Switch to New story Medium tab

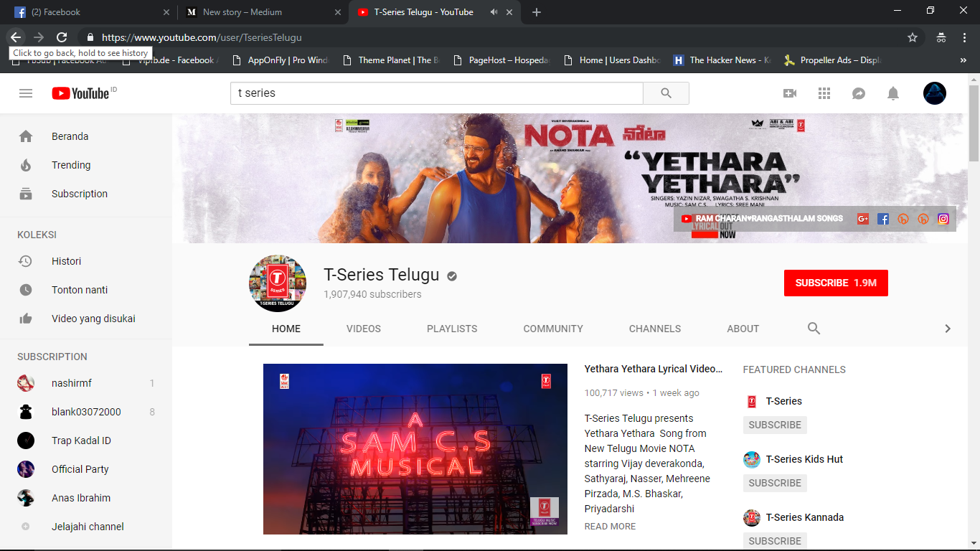click(263, 12)
